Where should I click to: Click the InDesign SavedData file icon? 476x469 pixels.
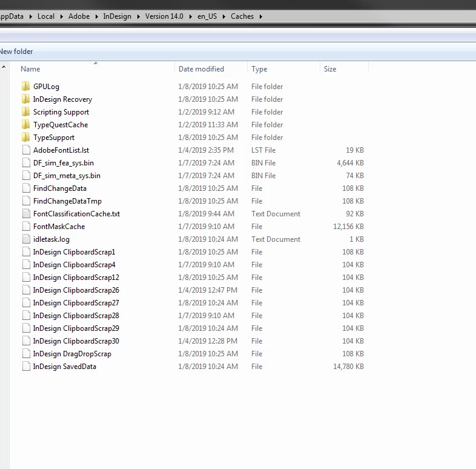26,367
